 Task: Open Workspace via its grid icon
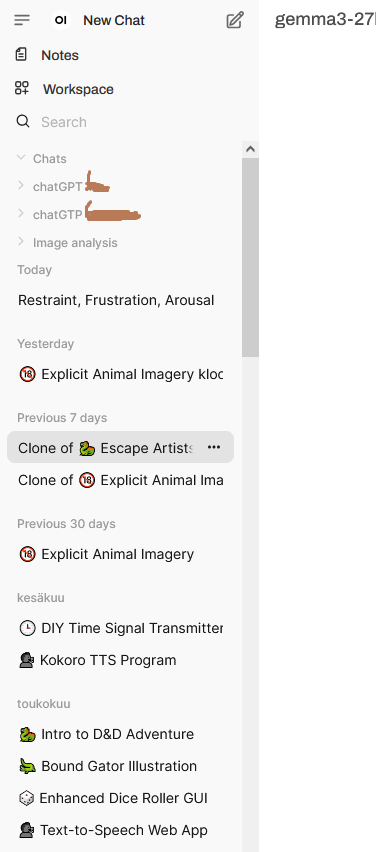coord(22,89)
